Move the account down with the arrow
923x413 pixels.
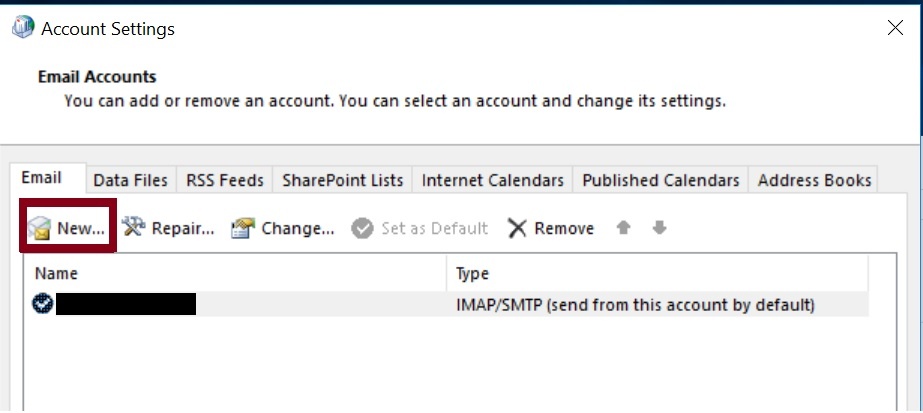pyautogui.click(x=659, y=228)
